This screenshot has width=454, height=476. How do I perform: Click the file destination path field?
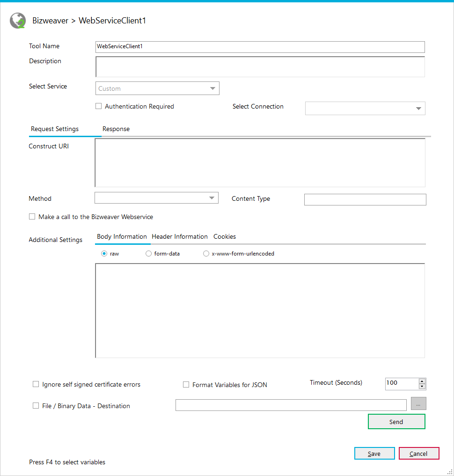291,405
